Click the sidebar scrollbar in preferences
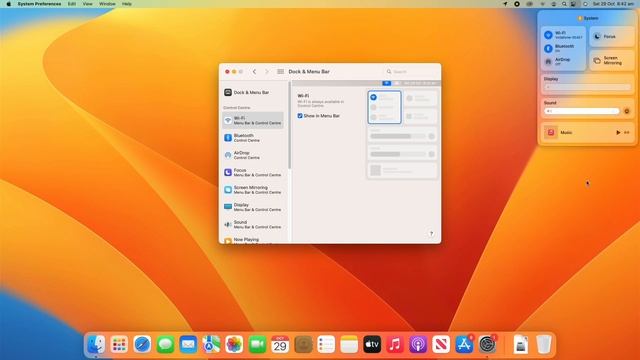 [290, 126]
